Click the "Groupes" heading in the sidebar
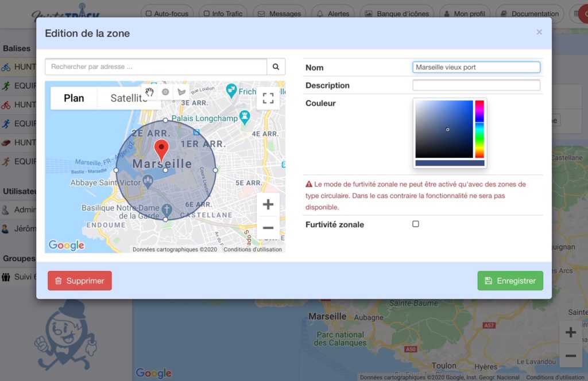The width and height of the screenshot is (588, 381). [x=19, y=259]
